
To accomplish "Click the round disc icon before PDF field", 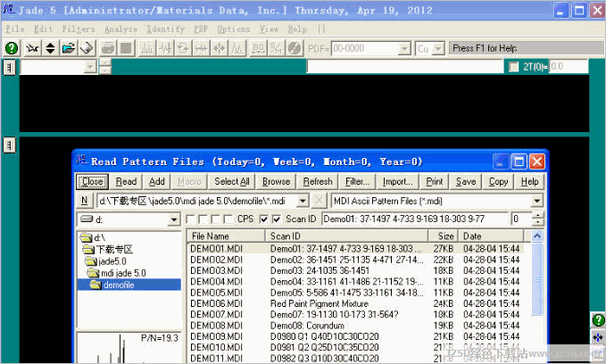I will pyautogui.click(x=295, y=48).
